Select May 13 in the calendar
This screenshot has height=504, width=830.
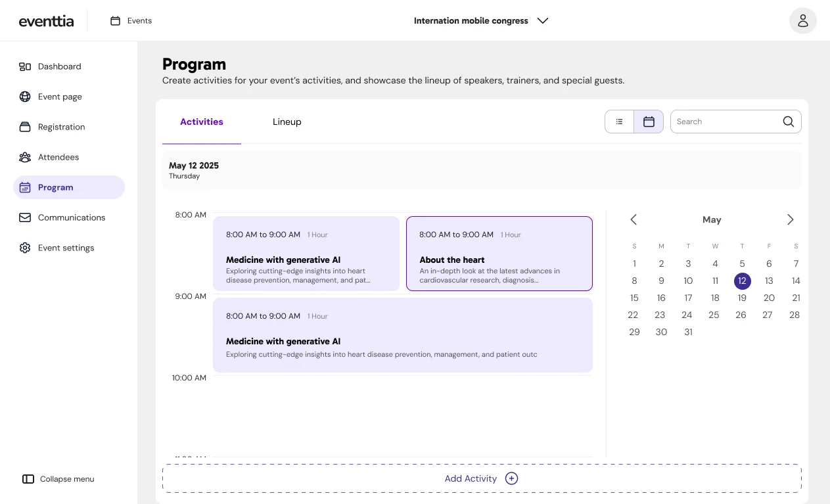769,281
